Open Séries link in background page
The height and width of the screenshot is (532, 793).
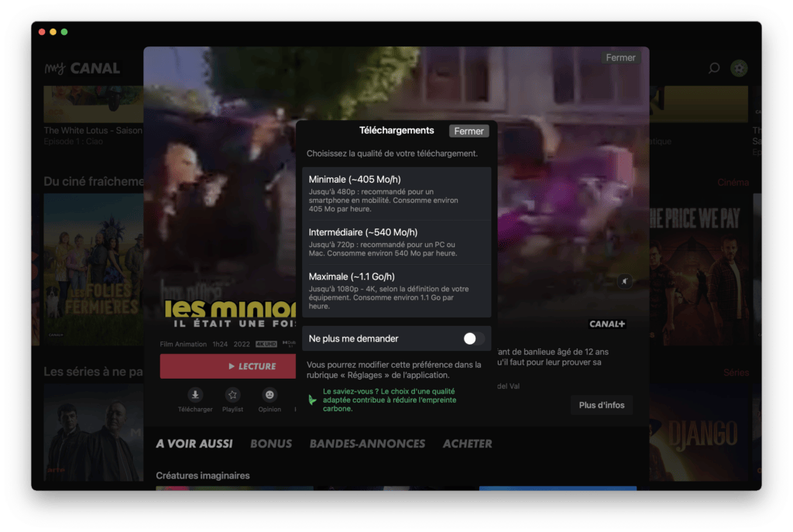tap(736, 372)
